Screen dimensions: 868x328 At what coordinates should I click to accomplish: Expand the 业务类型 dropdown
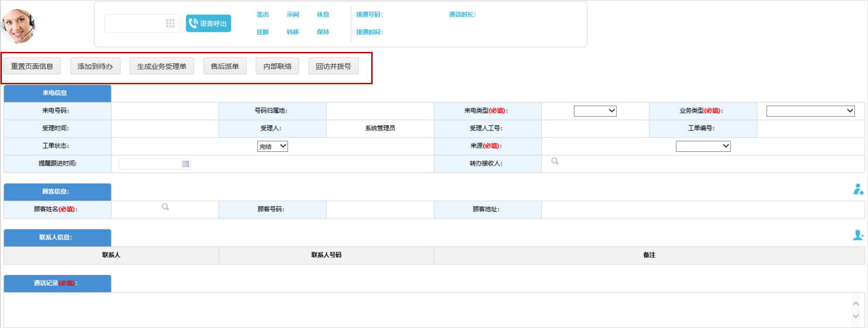tap(810, 111)
